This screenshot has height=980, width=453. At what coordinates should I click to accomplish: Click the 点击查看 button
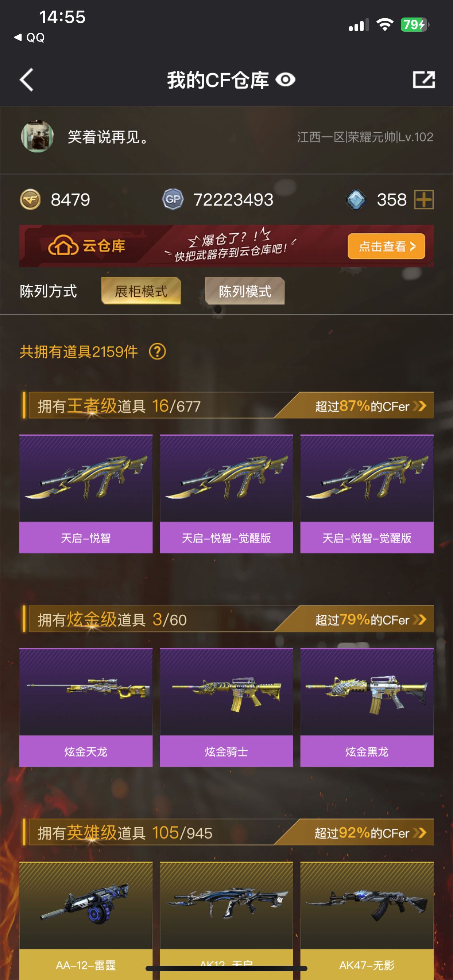[386, 246]
